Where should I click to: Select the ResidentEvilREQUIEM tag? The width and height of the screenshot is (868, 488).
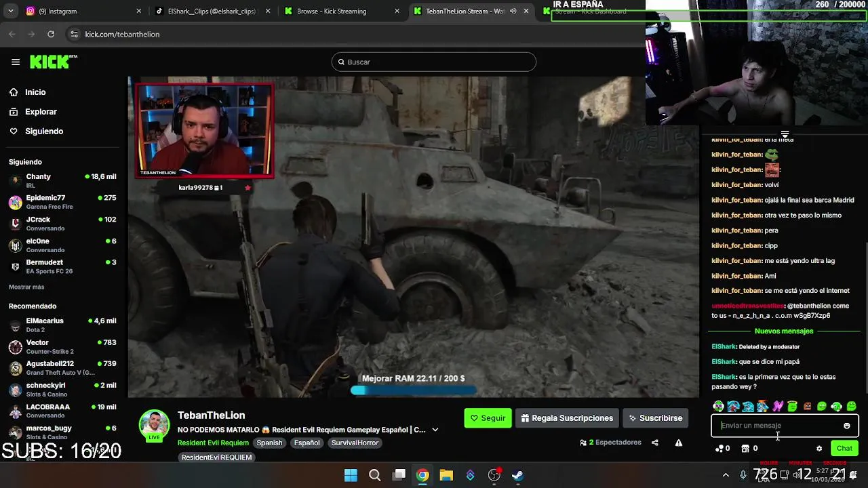coord(217,457)
